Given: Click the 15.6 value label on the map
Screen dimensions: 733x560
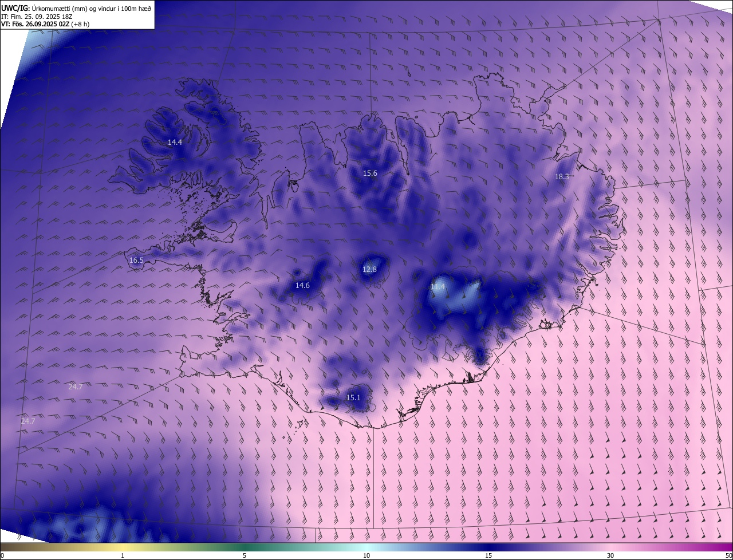Looking at the screenshot, I should (370, 173).
